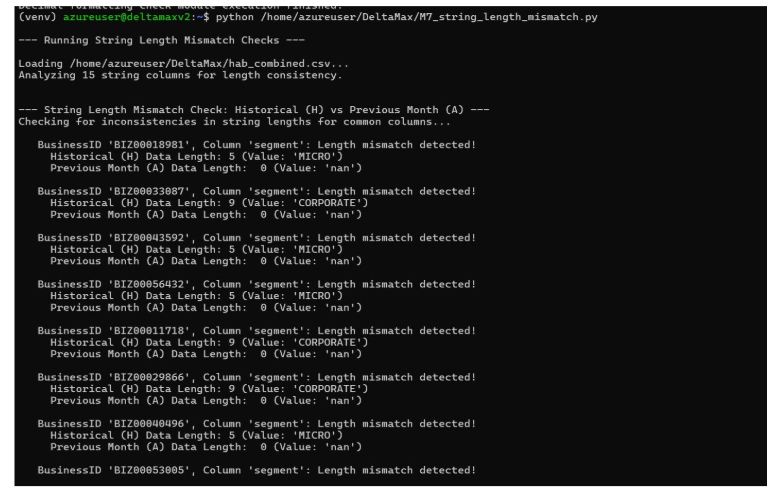The width and height of the screenshot is (779, 493).
Task: Click BusinessID 'BIZ00018981' entry
Action: coord(256,145)
